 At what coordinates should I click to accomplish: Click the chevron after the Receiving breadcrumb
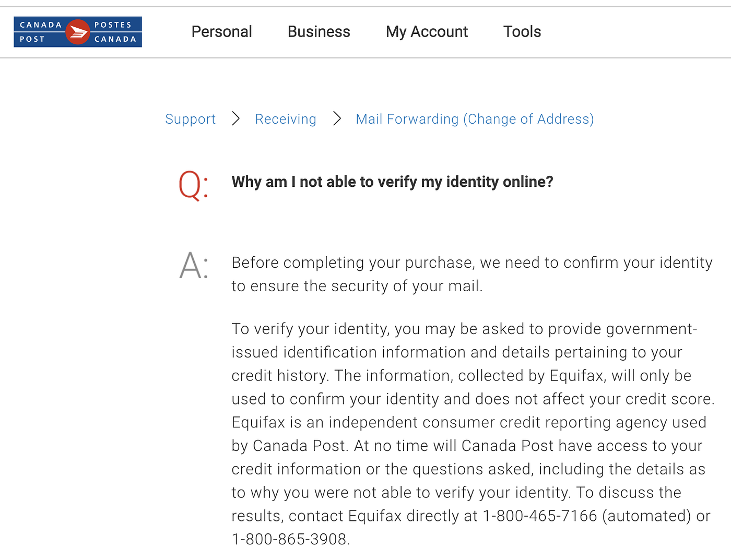coord(337,119)
